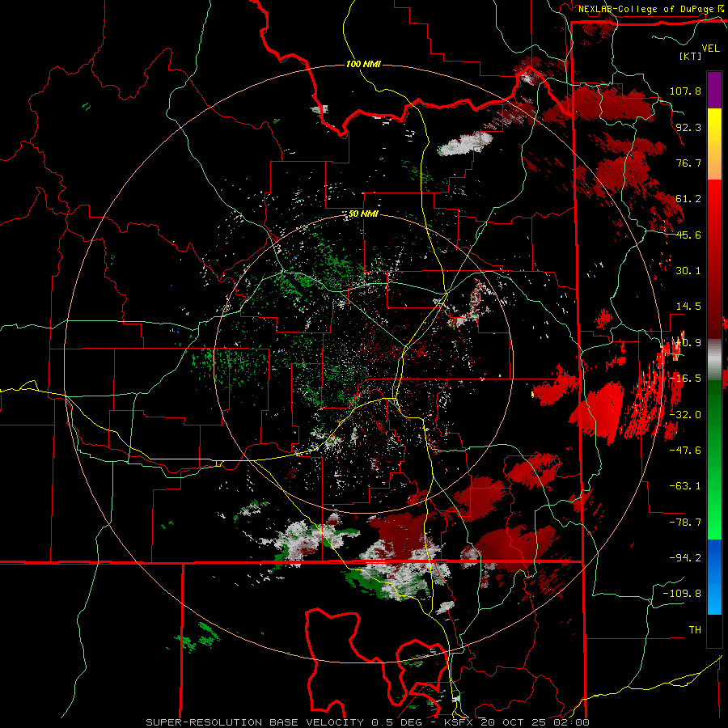Screen dimensions: 728x728
Task: Click the 100 NMI range ring label
Action: [x=363, y=64]
